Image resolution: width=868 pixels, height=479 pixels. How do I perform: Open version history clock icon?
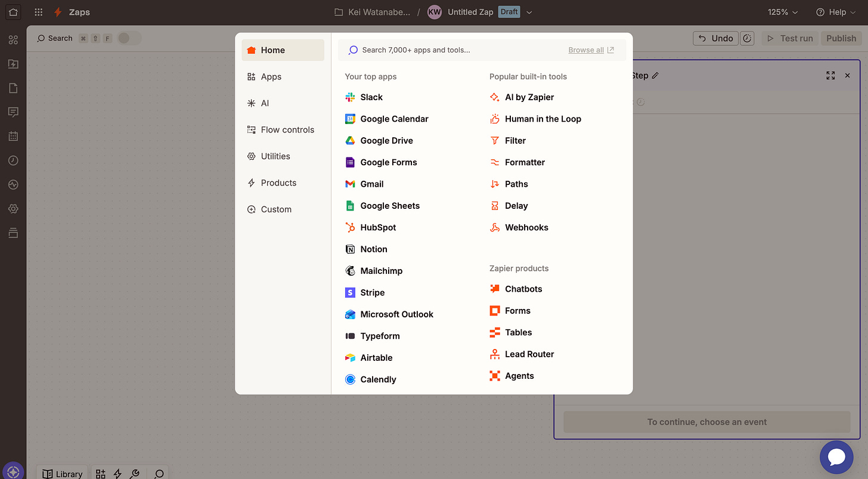(747, 38)
